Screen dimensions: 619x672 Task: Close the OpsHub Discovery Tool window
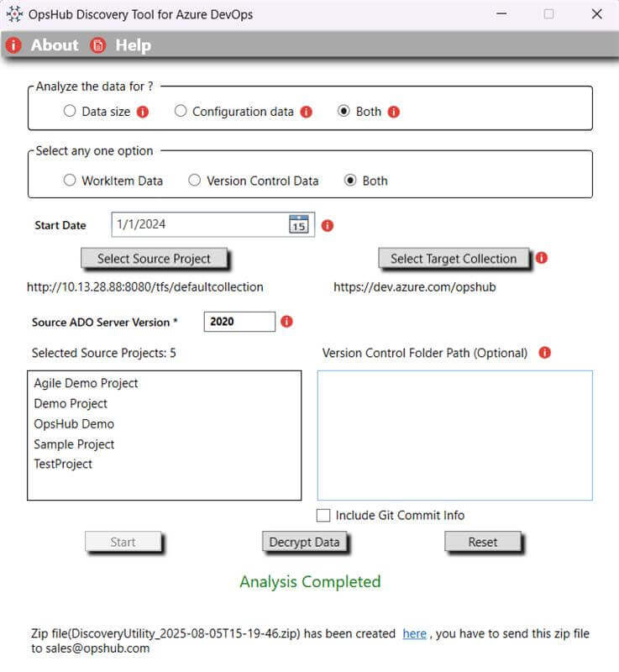[x=596, y=14]
